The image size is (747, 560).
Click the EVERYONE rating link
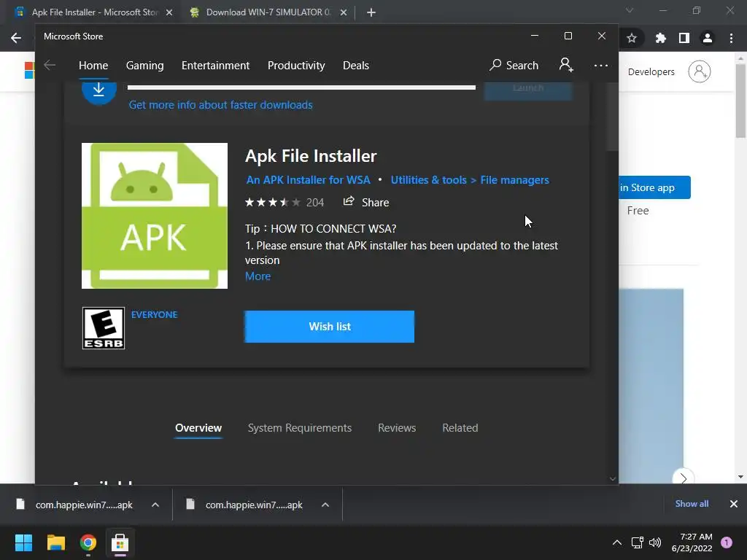154,315
